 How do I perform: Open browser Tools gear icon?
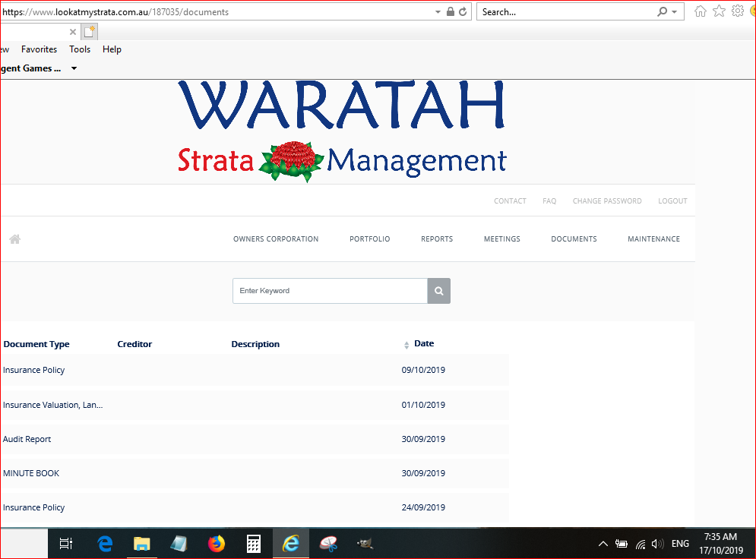click(x=738, y=11)
